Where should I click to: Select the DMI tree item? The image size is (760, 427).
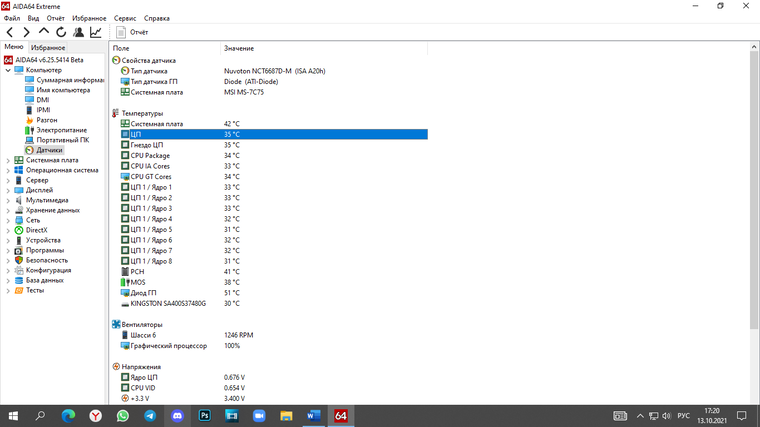(37, 100)
